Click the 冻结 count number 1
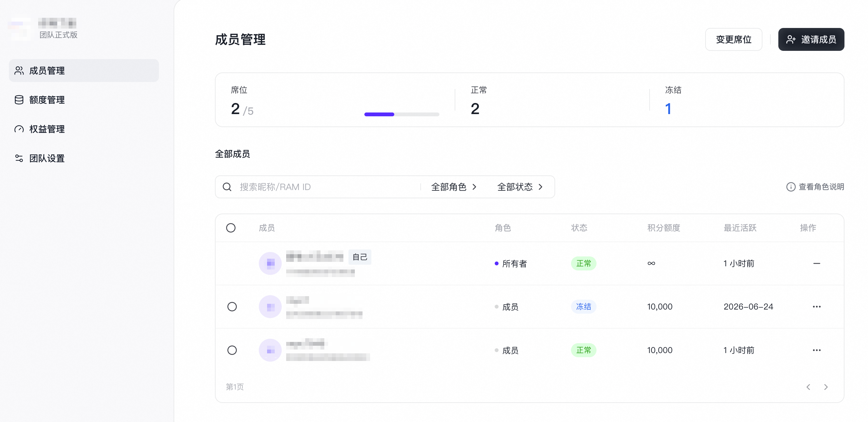Viewport: 868px width, 422px height. [x=668, y=109]
